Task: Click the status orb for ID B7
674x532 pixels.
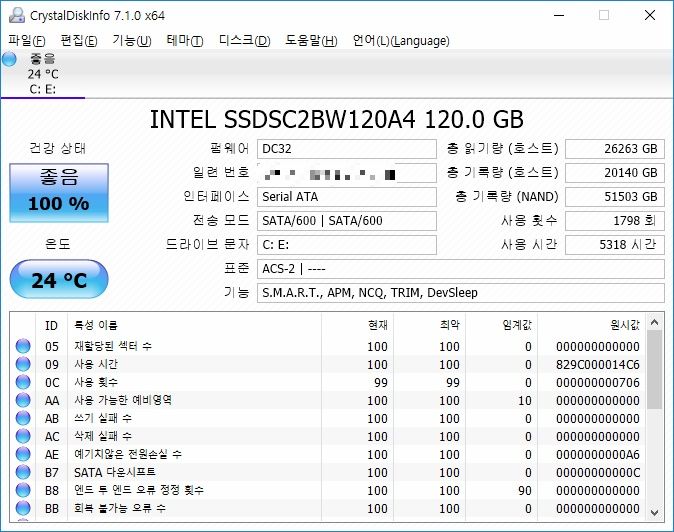Action: coord(23,472)
